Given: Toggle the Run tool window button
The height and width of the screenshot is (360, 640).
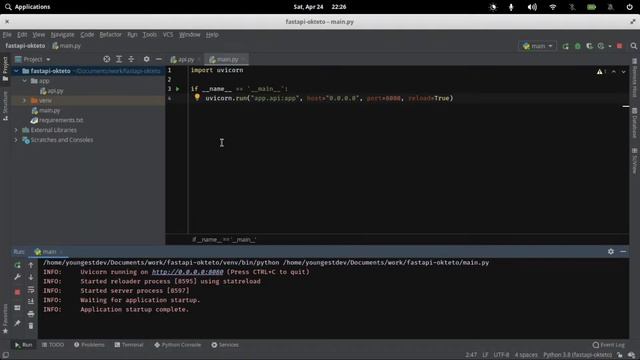Looking at the screenshot, I should point(23,345).
